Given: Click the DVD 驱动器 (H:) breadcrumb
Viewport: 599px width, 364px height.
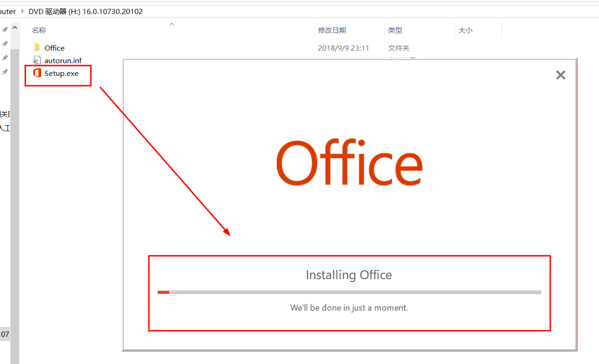Looking at the screenshot, I should click(86, 11).
